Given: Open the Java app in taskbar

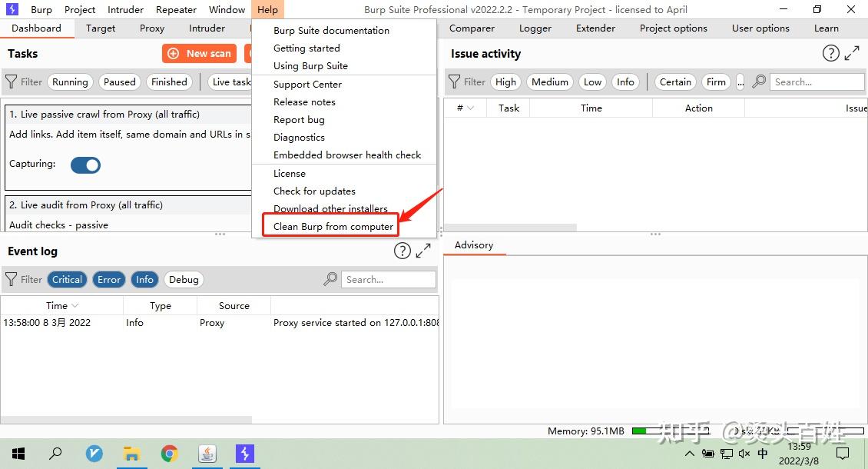Looking at the screenshot, I should click(x=207, y=454).
